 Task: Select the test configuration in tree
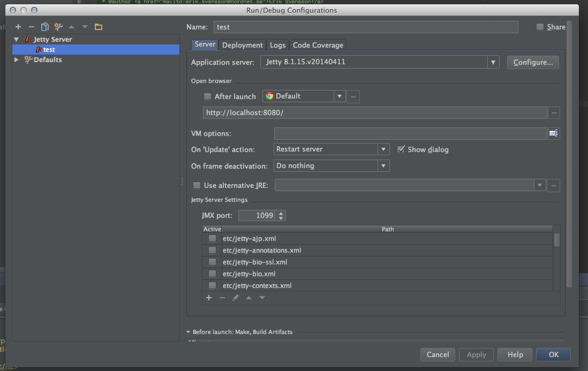96,49
